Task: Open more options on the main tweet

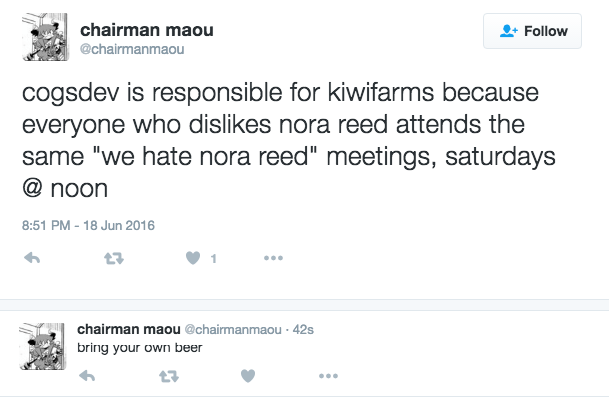Action: (273, 258)
